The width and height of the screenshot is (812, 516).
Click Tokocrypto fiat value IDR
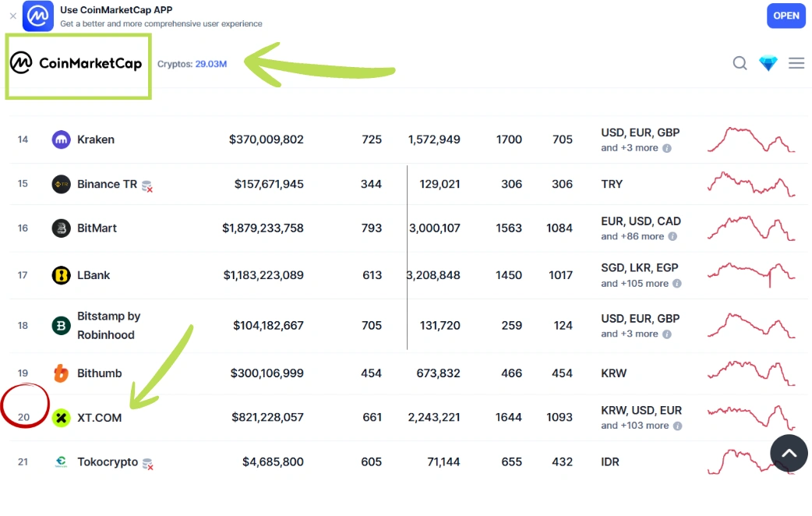point(610,461)
